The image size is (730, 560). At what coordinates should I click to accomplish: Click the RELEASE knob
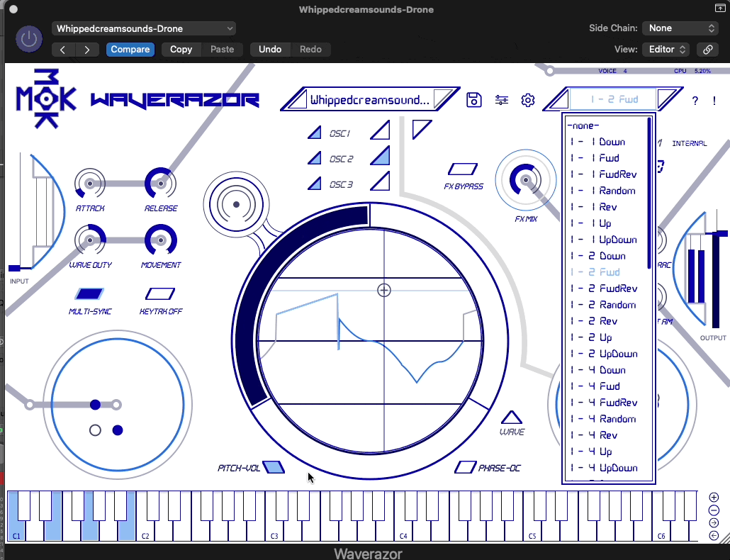pos(161,184)
